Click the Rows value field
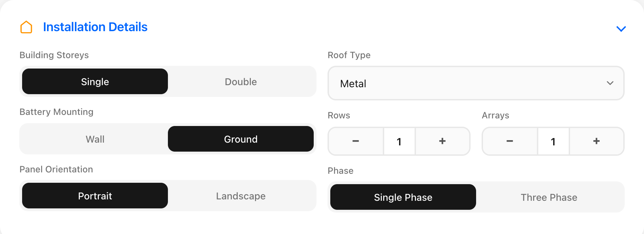Screen dimensions: 644x234 [x=399, y=141]
